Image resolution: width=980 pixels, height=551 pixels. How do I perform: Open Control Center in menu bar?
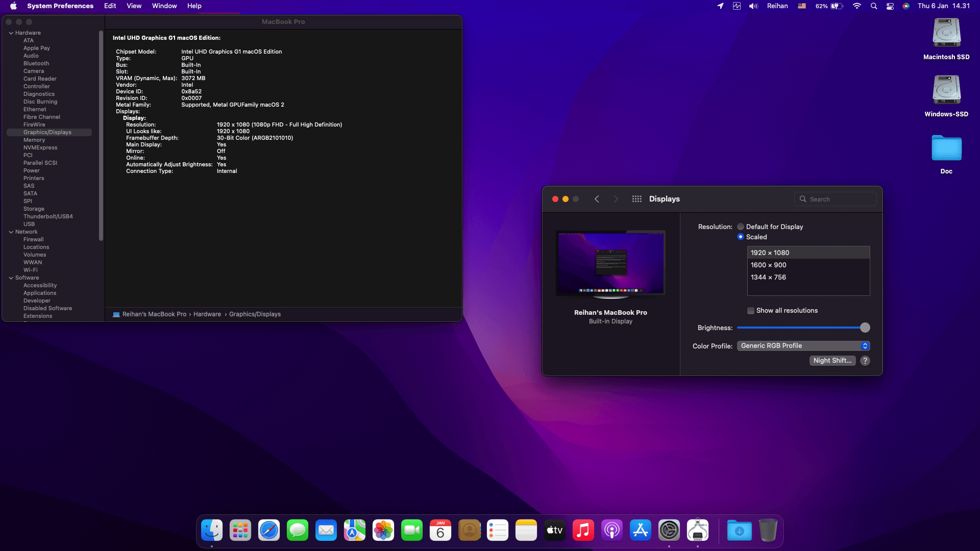pyautogui.click(x=890, y=6)
